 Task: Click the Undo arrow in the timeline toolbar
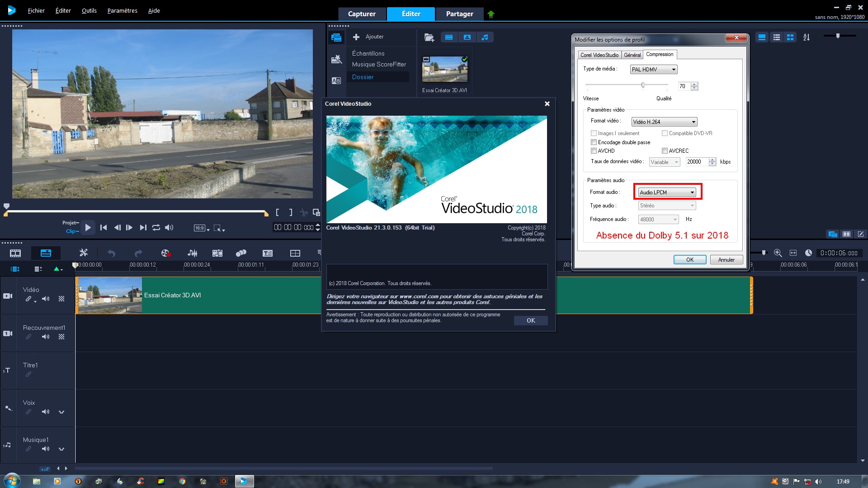(x=111, y=253)
